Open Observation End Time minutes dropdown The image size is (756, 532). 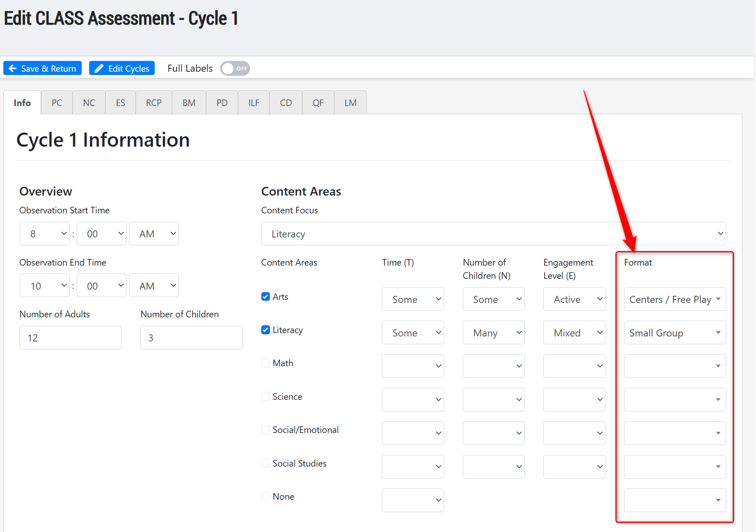pos(102,285)
